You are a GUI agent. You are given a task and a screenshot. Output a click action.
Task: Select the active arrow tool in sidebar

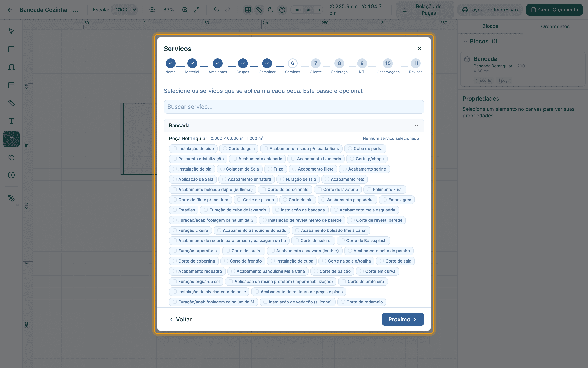tap(11, 139)
